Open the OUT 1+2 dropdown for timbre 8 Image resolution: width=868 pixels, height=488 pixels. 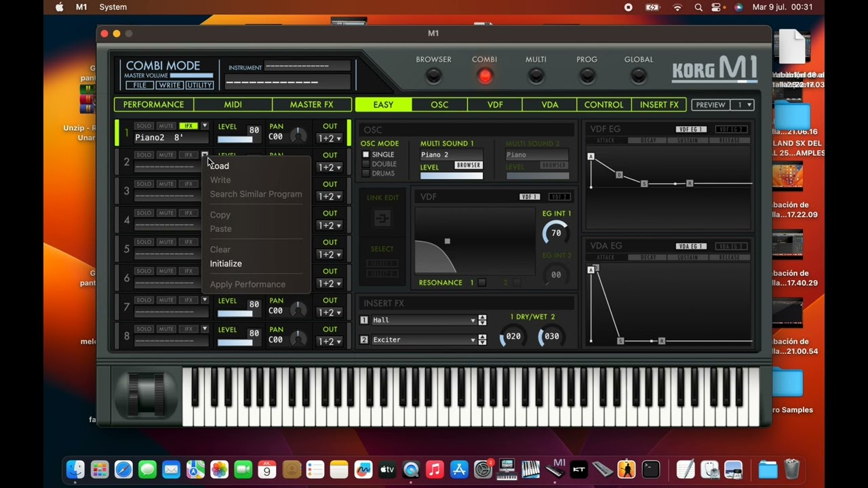[330, 342]
